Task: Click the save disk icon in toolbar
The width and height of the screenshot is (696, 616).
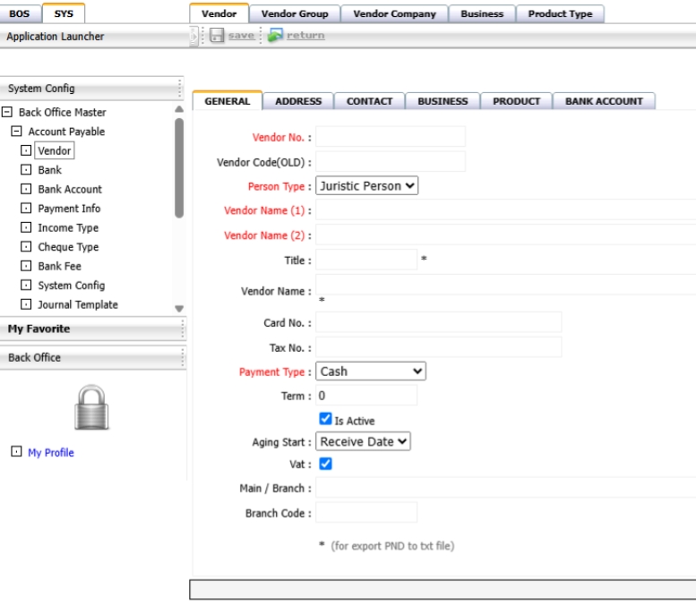Action: point(217,36)
